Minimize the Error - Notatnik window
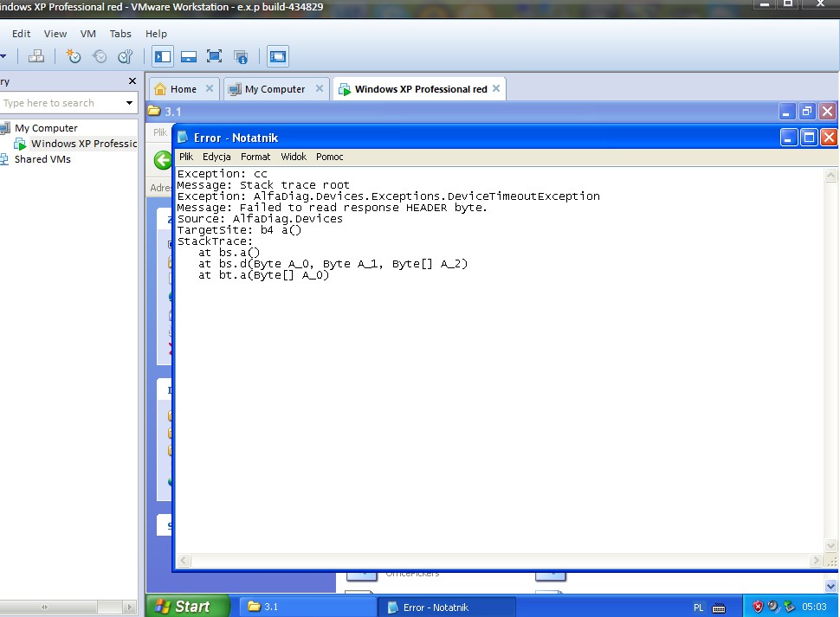840x617 pixels. tap(789, 138)
